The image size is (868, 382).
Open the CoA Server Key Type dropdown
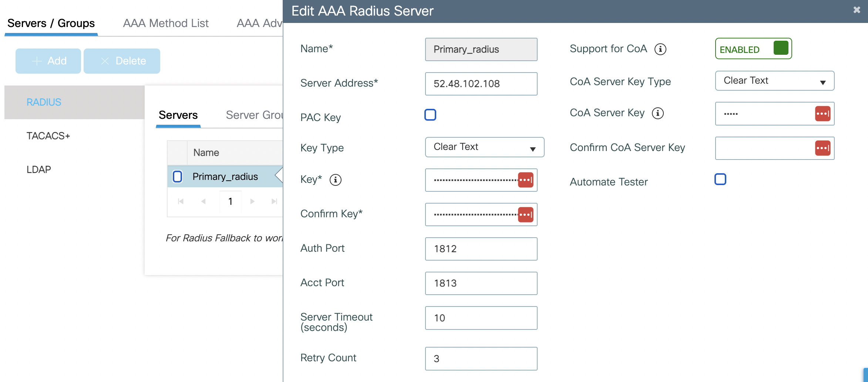pos(775,81)
